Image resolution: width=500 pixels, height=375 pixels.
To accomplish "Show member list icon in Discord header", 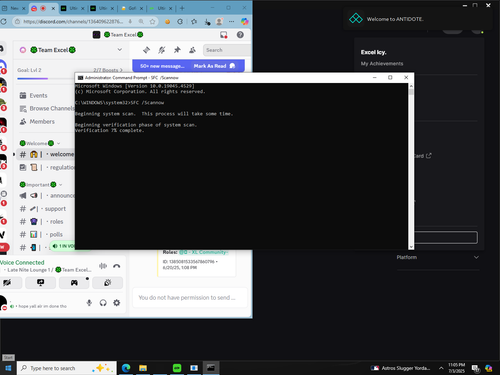I will (192, 50).
